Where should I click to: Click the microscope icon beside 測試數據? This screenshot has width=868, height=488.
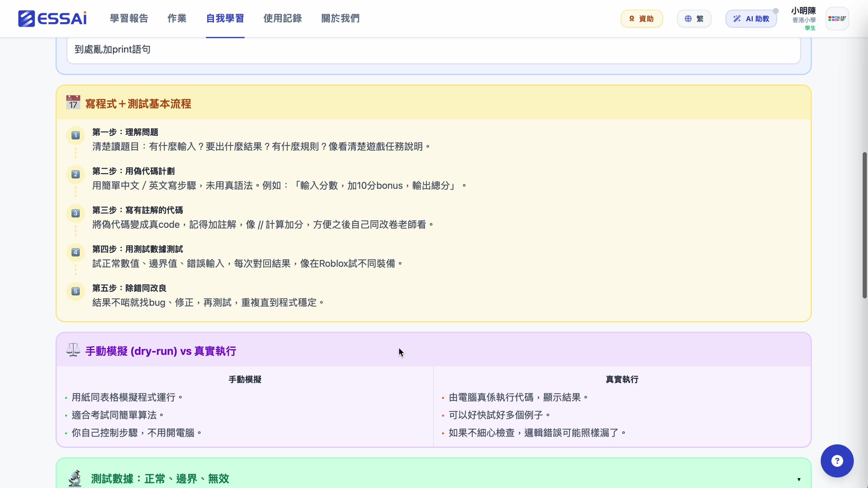(75, 479)
